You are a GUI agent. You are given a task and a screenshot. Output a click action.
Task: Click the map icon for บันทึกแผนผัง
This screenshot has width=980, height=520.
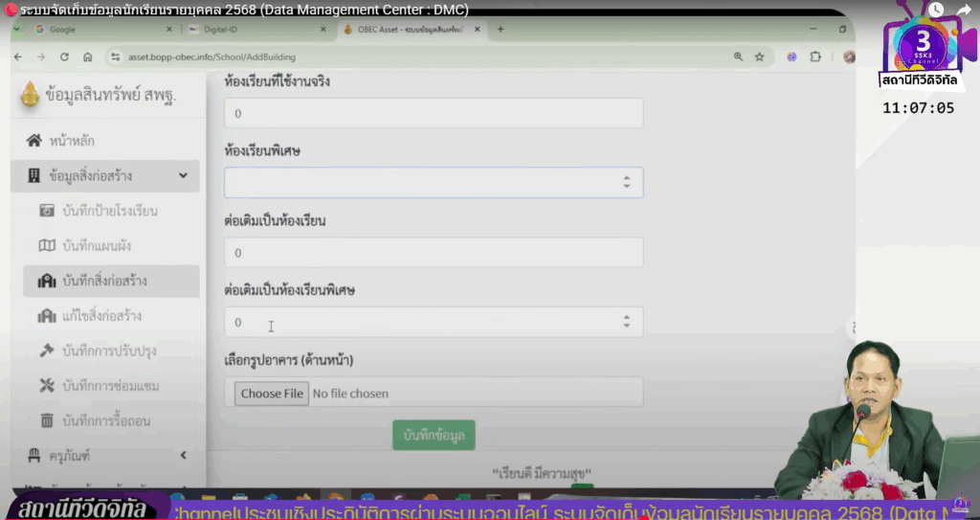click(46, 246)
